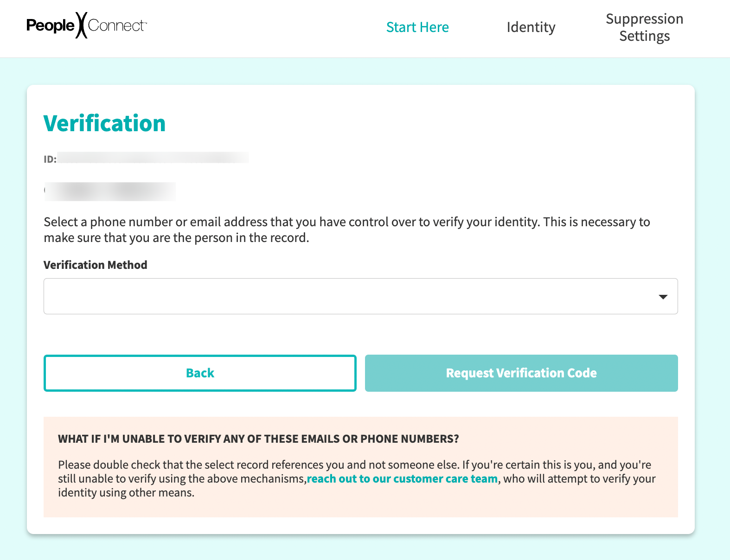The width and height of the screenshot is (730, 560).
Task: Open the customer care team link
Action: [402, 479]
